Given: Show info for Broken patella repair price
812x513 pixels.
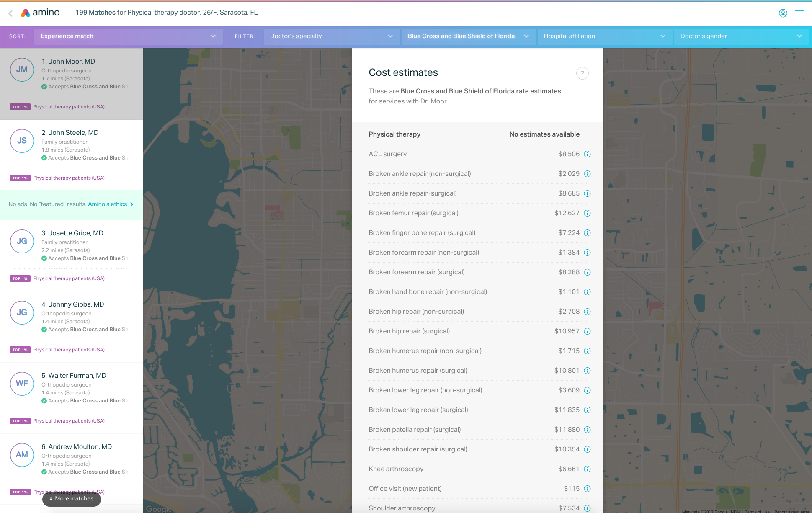Looking at the screenshot, I should point(587,430).
